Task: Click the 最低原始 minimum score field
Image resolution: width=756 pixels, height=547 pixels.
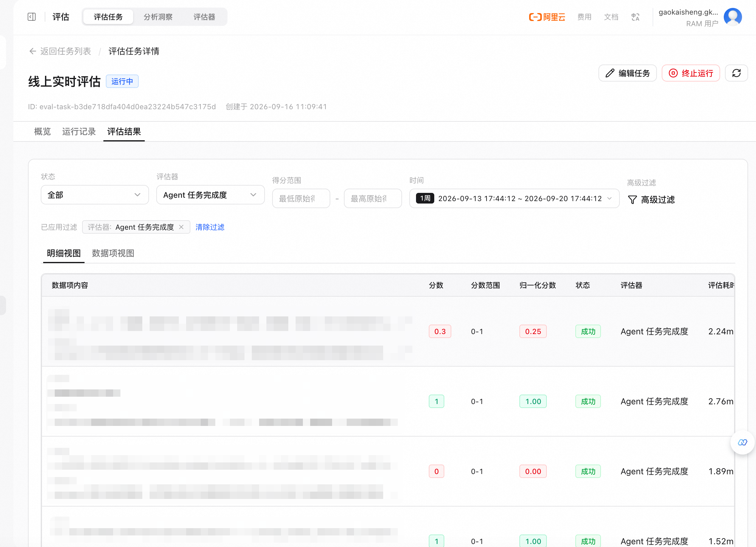Action: (x=301, y=198)
